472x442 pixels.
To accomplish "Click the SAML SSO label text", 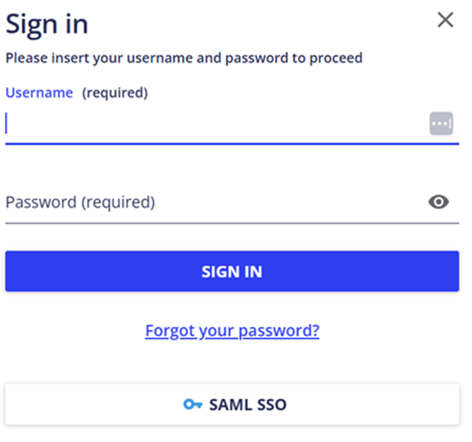I will click(x=248, y=405).
